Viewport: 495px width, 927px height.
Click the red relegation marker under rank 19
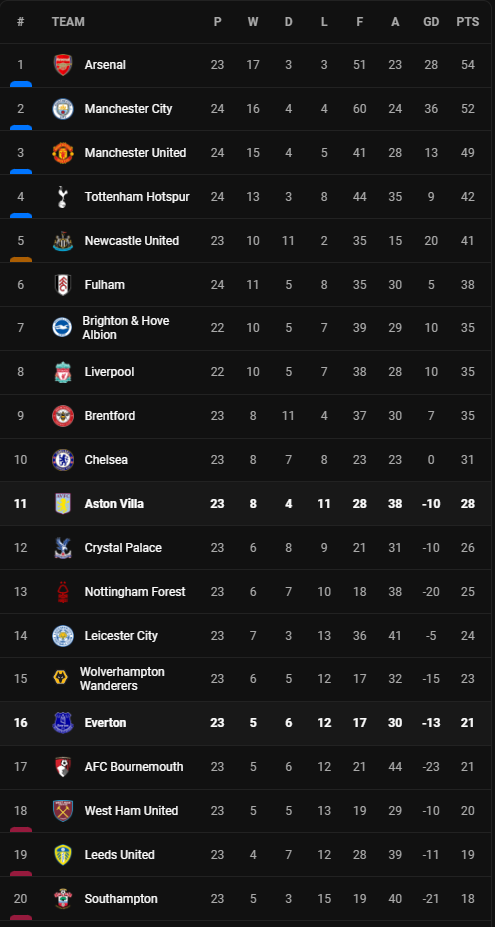click(21, 874)
